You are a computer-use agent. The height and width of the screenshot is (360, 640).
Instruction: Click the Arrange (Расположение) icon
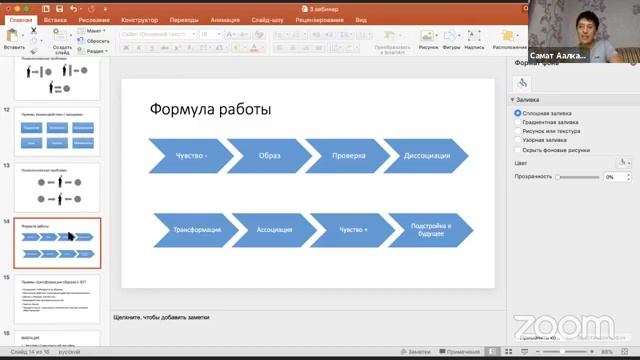(507, 36)
